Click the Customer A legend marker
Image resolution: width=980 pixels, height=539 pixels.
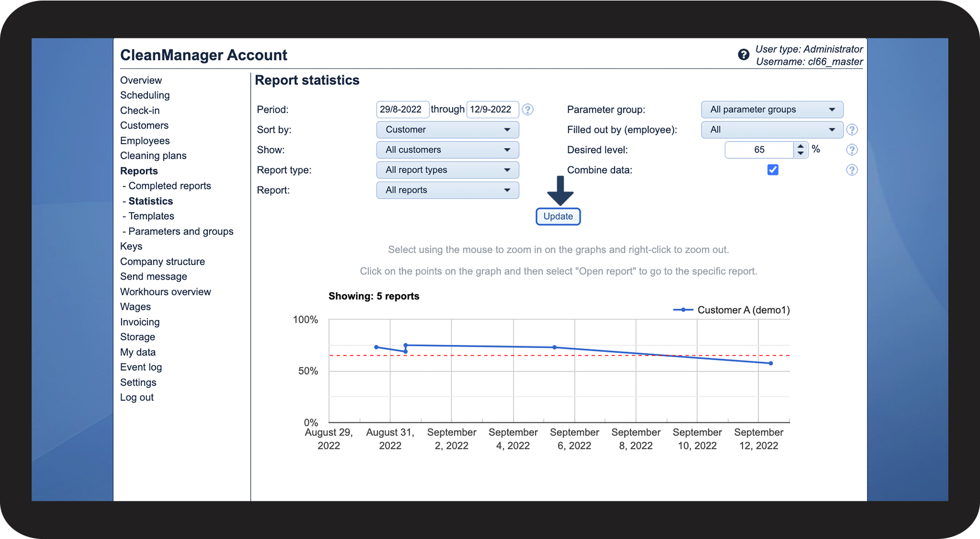pos(683,310)
